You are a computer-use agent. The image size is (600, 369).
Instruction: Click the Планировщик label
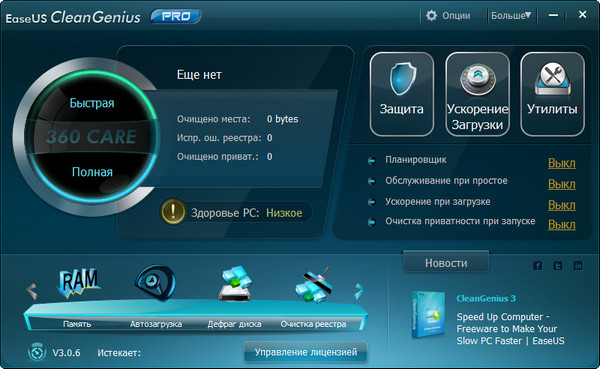416,160
